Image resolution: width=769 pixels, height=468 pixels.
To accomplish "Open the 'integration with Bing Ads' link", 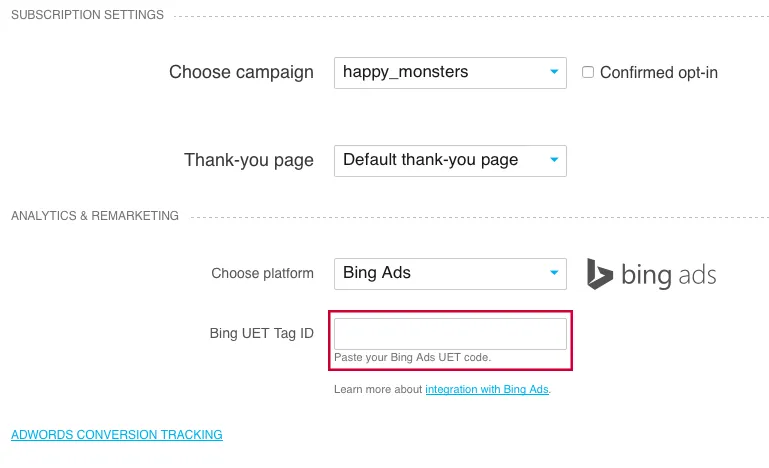I will click(487, 389).
